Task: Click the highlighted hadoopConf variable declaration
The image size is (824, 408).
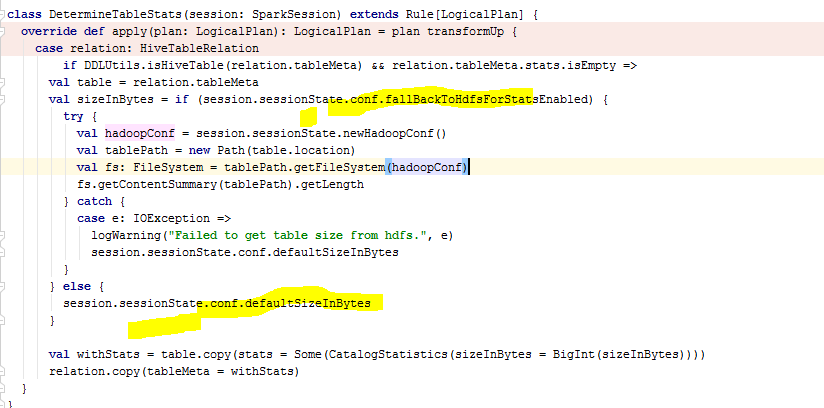Action: [x=140, y=133]
